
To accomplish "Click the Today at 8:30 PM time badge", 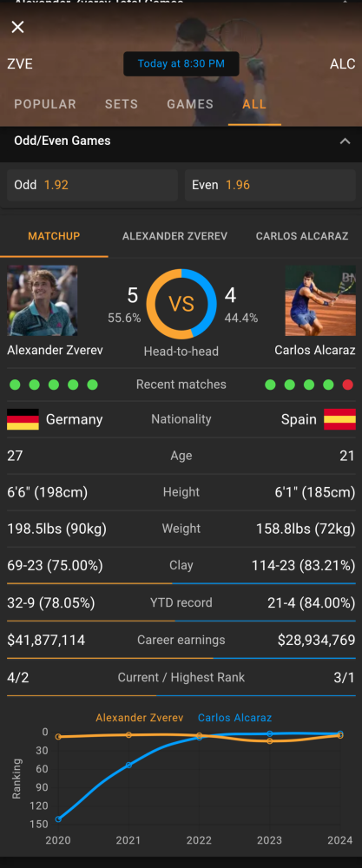I will (x=181, y=63).
